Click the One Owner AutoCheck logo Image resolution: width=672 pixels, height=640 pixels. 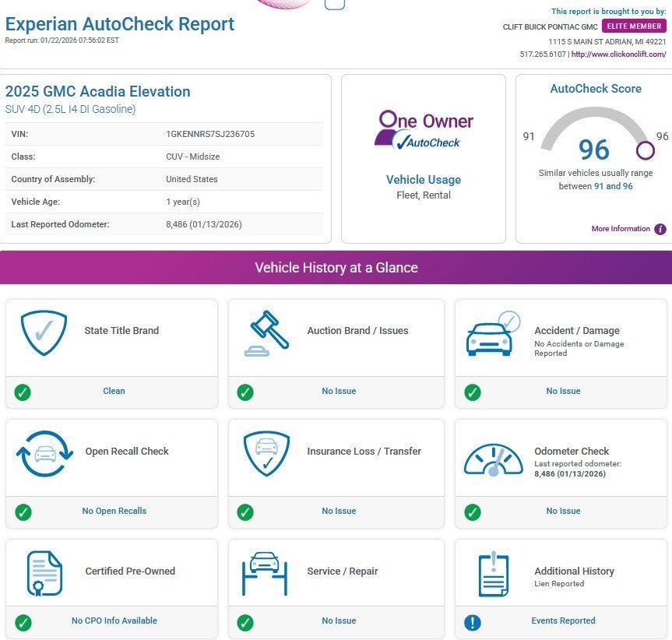pyautogui.click(x=423, y=130)
